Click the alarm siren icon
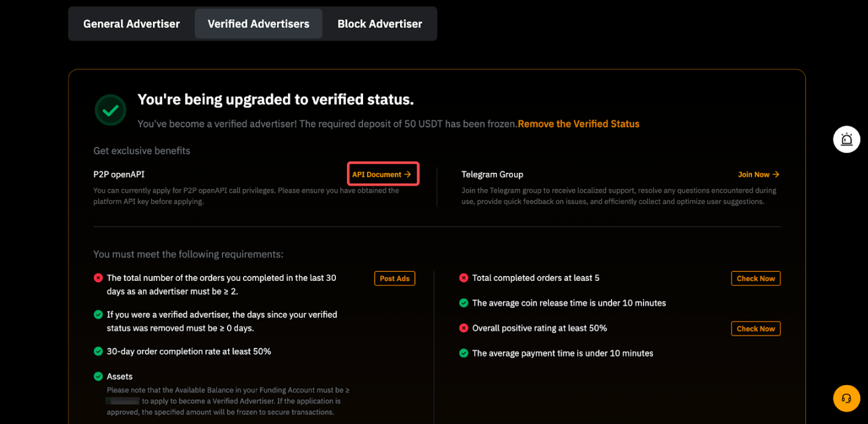The image size is (868, 424). point(846,139)
